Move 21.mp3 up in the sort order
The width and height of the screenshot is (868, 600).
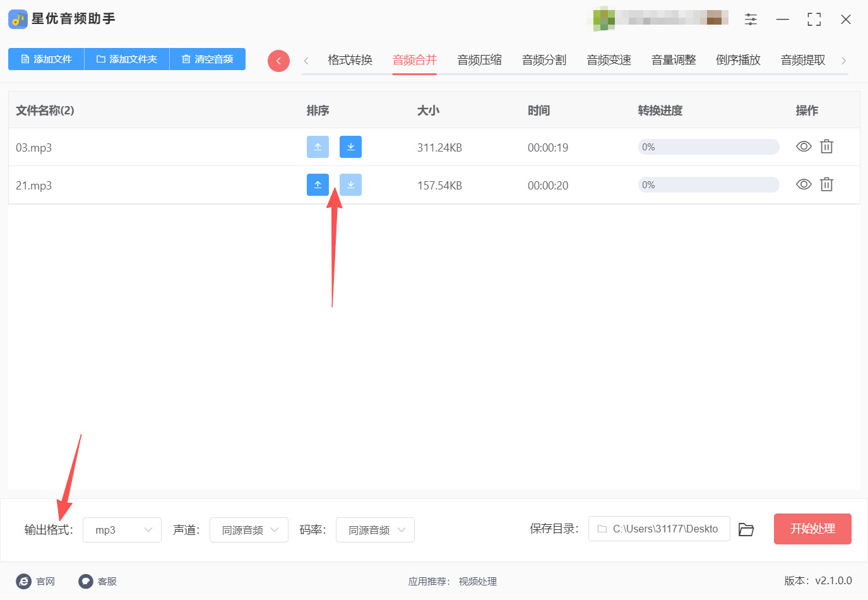point(318,184)
